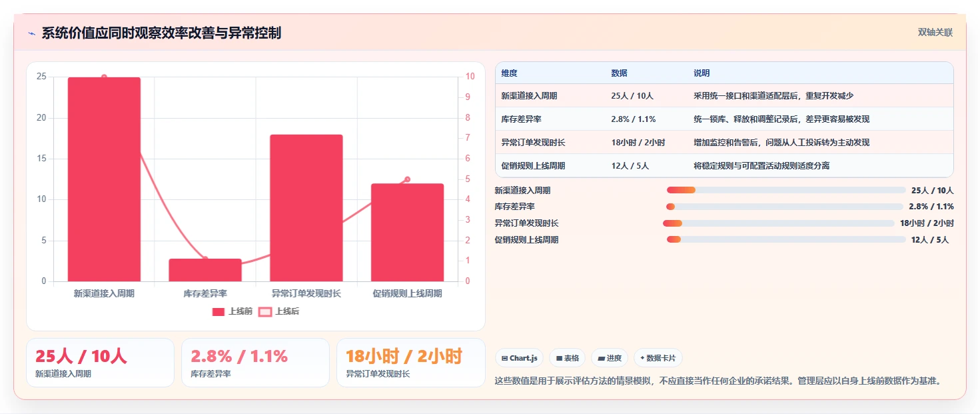The image size is (980, 414).
Task: Open the large 2.8% / 1.1% data card
Action: tap(255, 363)
